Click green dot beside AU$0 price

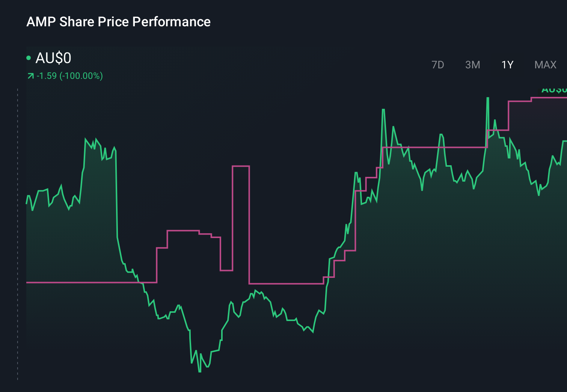(29, 58)
